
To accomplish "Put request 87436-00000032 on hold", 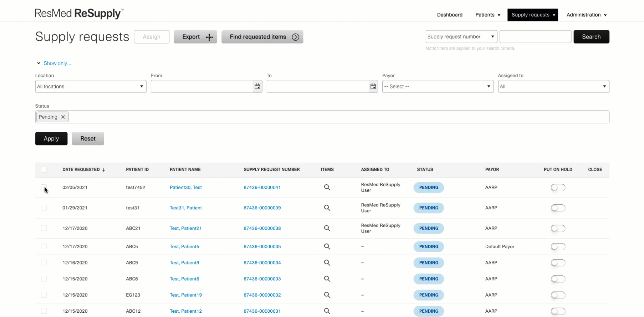I will point(558,295).
